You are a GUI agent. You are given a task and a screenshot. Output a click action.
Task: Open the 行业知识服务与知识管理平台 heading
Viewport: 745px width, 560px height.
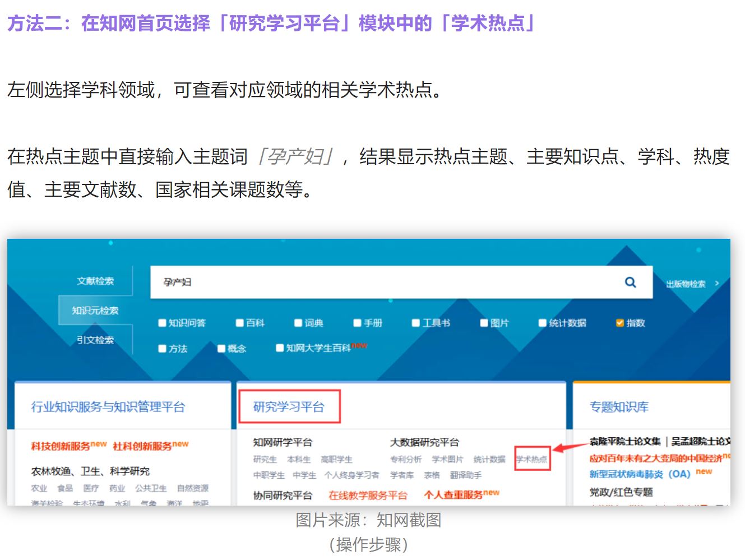tap(108, 407)
